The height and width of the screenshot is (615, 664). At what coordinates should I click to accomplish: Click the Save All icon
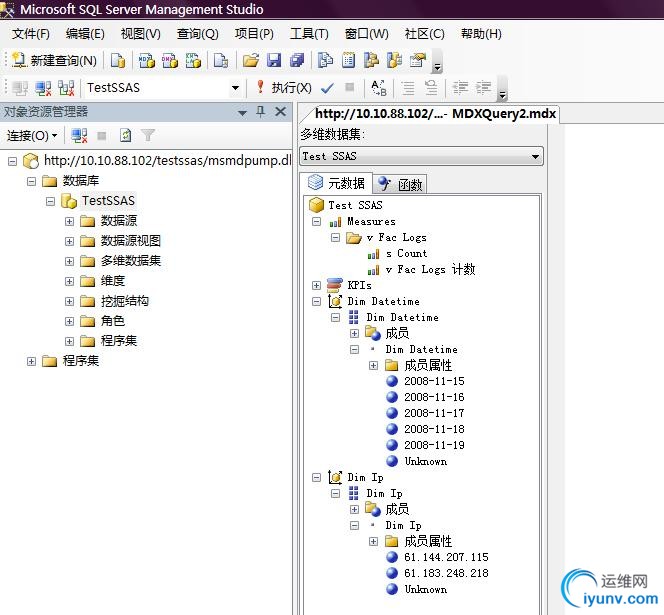(297, 61)
